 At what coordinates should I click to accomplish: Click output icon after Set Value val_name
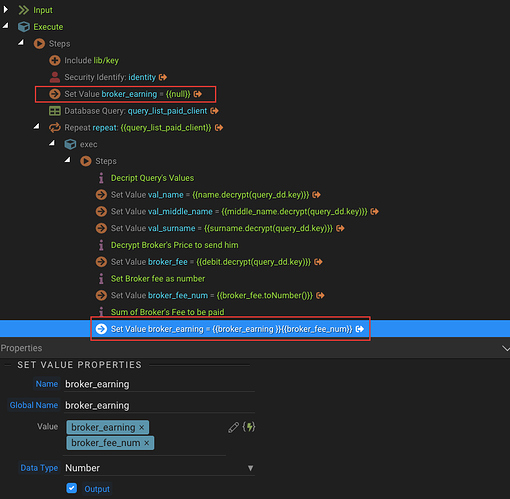click(x=316, y=195)
